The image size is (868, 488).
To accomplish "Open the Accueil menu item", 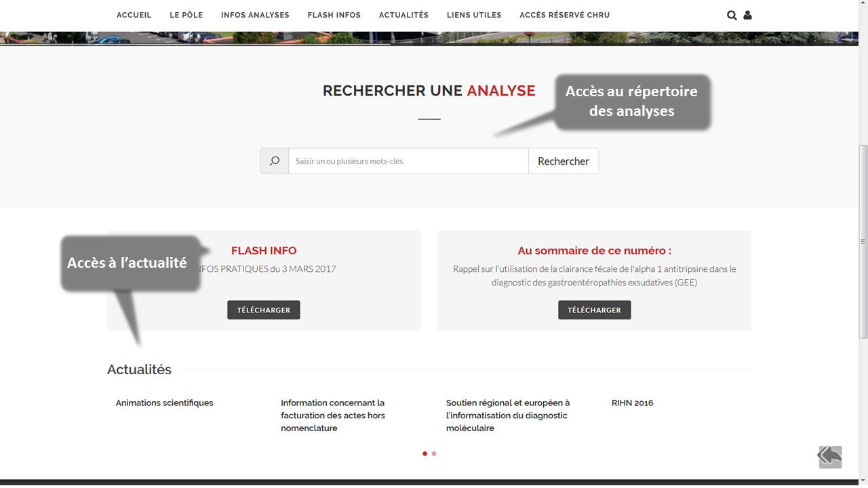I will point(134,15).
